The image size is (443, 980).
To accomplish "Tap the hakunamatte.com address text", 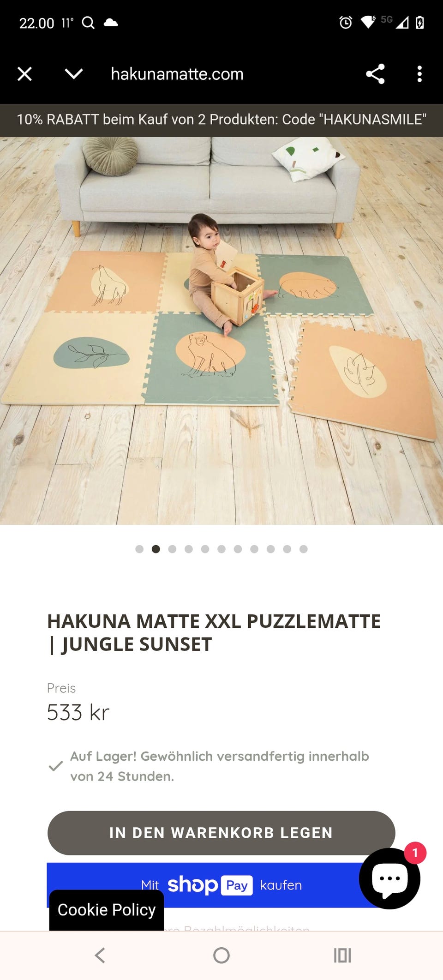I will point(177,74).
